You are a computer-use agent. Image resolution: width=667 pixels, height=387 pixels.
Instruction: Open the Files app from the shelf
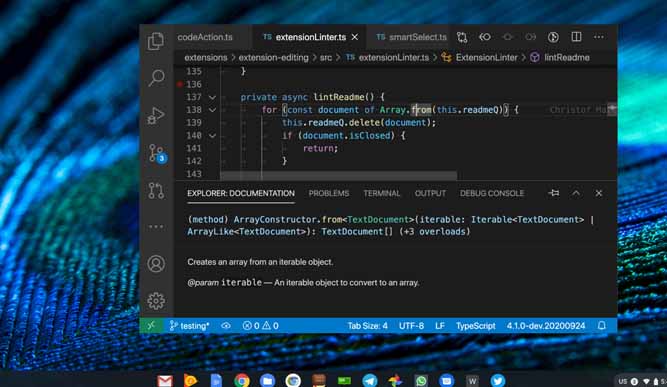267,380
